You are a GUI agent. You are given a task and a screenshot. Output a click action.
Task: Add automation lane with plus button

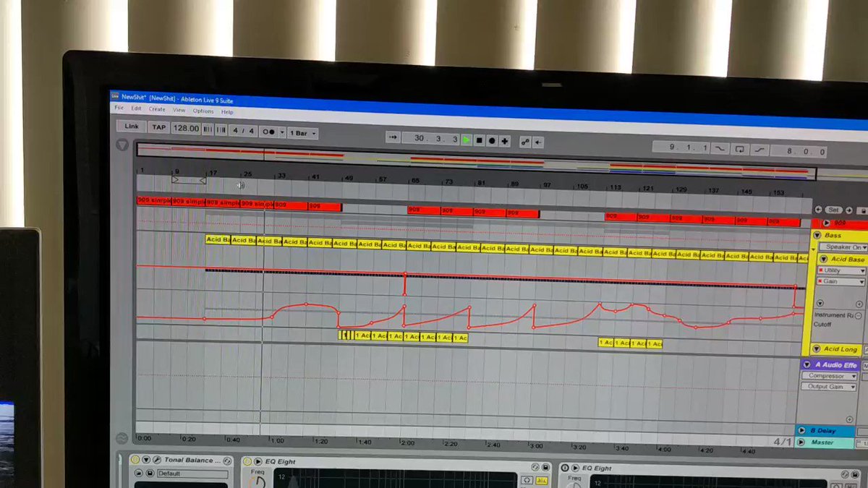[x=859, y=304]
